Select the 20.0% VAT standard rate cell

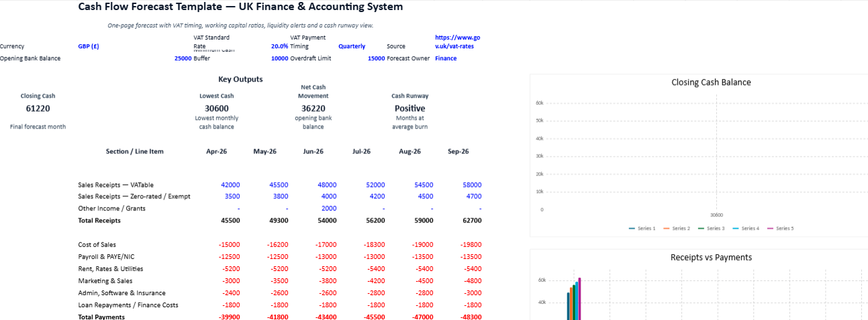point(279,46)
